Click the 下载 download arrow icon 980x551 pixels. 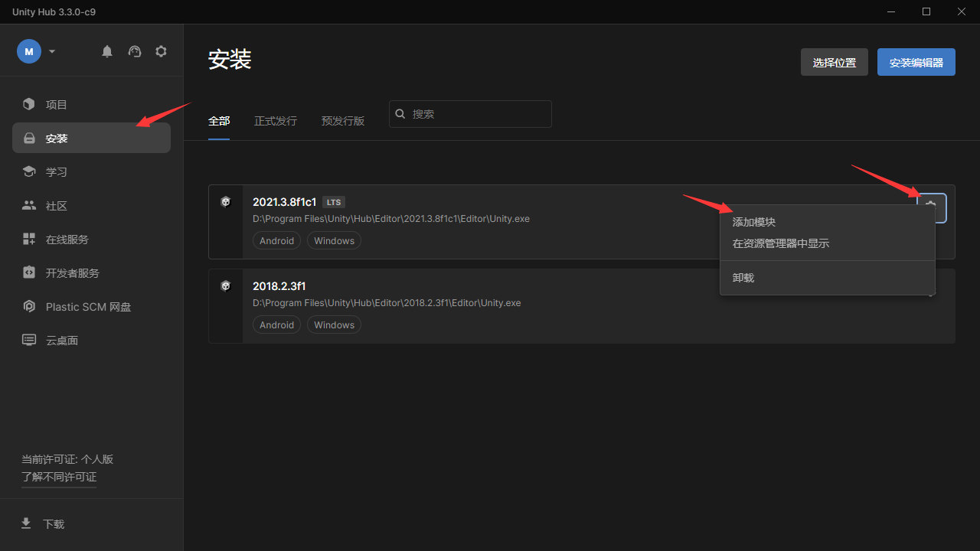[x=26, y=523]
